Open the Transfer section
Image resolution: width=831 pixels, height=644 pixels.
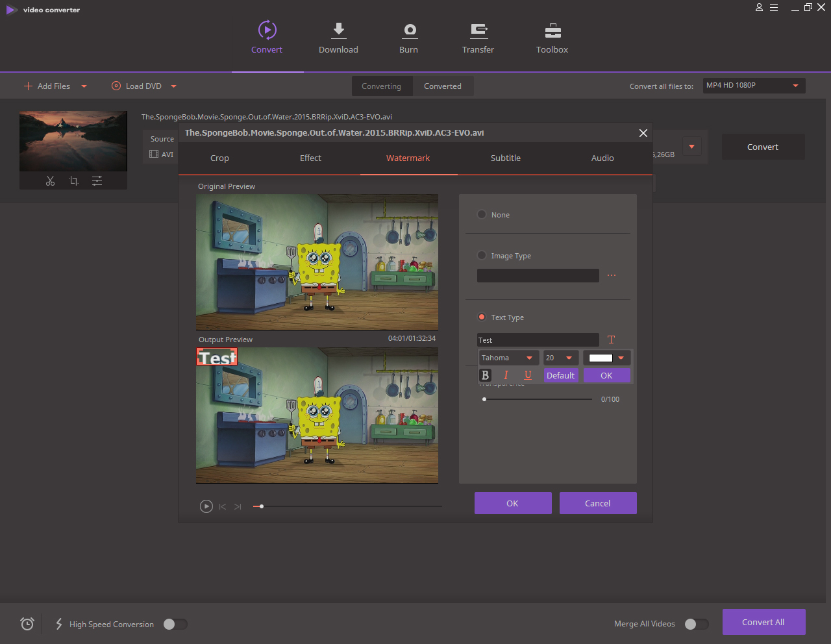pyautogui.click(x=478, y=38)
